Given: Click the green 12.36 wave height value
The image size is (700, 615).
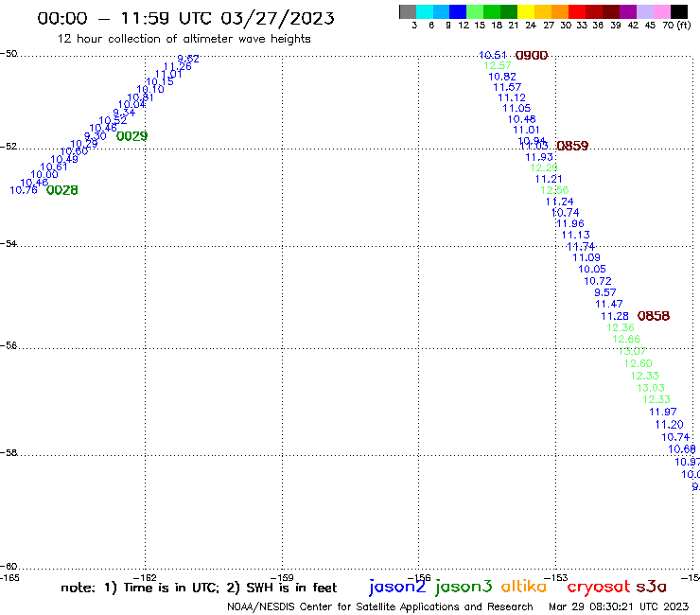Looking at the screenshot, I should [x=621, y=327].
